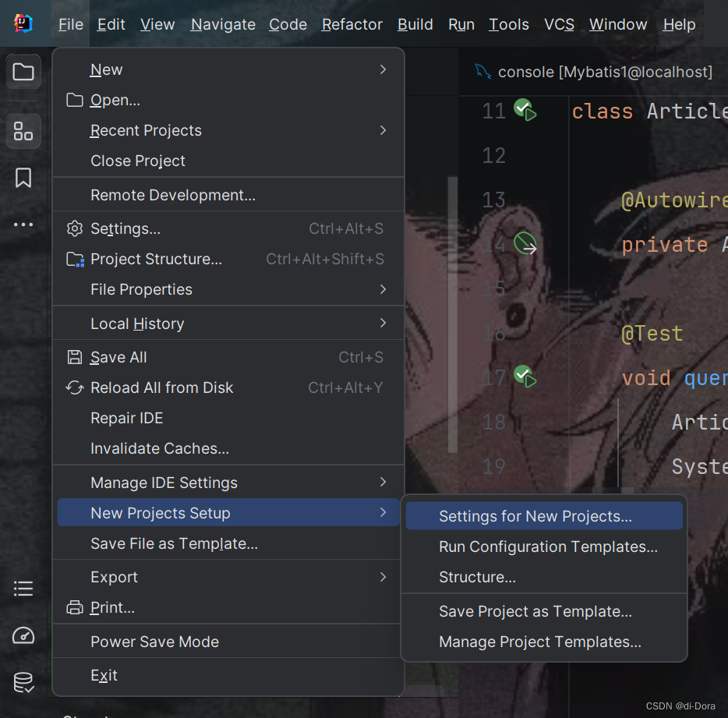Open the Profiler gauge tool window icon
Image resolution: width=728 pixels, height=718 pixels.
point(23,635)
